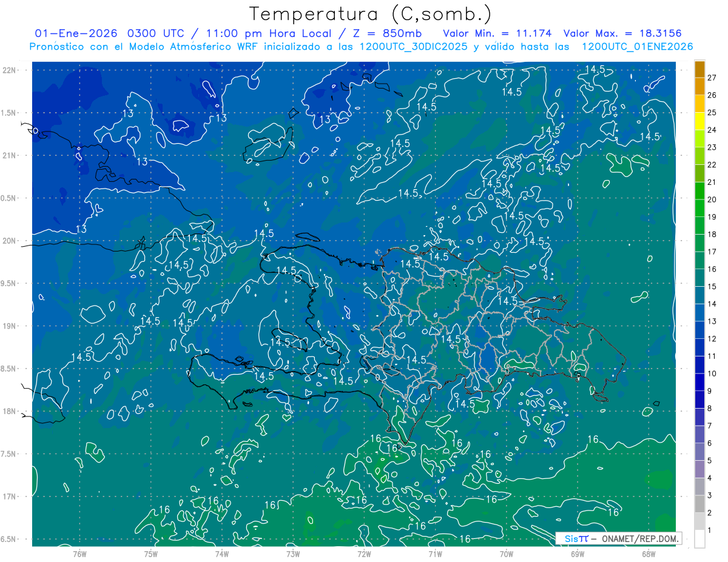The width and height of the screenshot is (728, 562).
Task: Select the "Z = 850mb" pressure level text
Action: click(x=386, y=33)
